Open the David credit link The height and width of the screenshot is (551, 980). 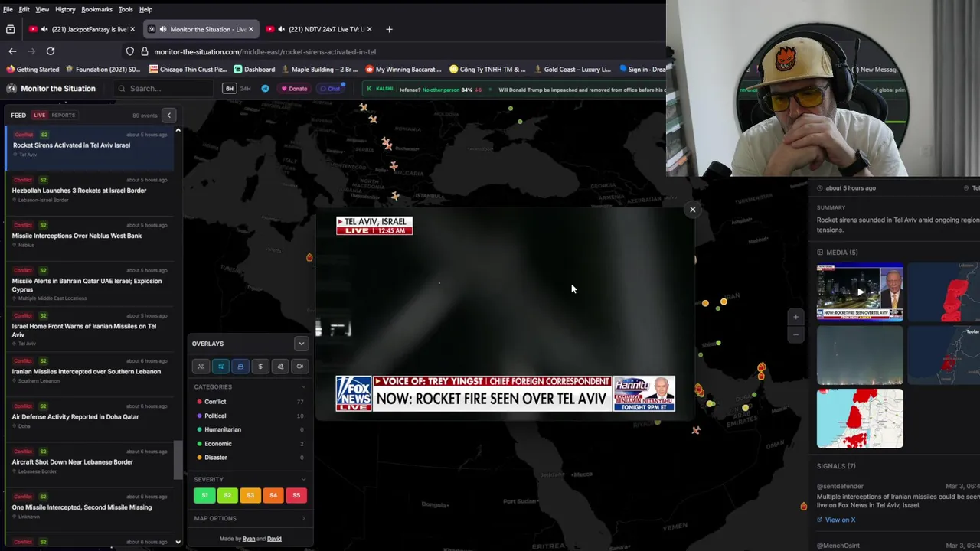274,539
